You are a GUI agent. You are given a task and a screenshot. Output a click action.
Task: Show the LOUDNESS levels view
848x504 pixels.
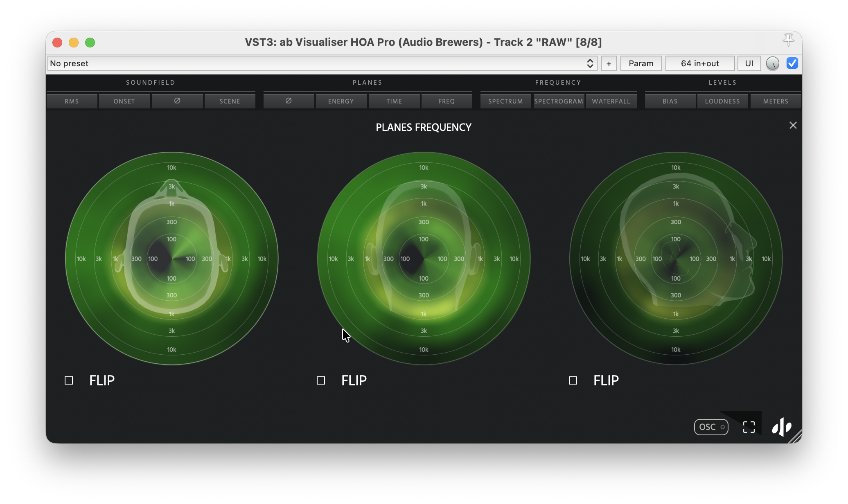click(x=722, y=101)
